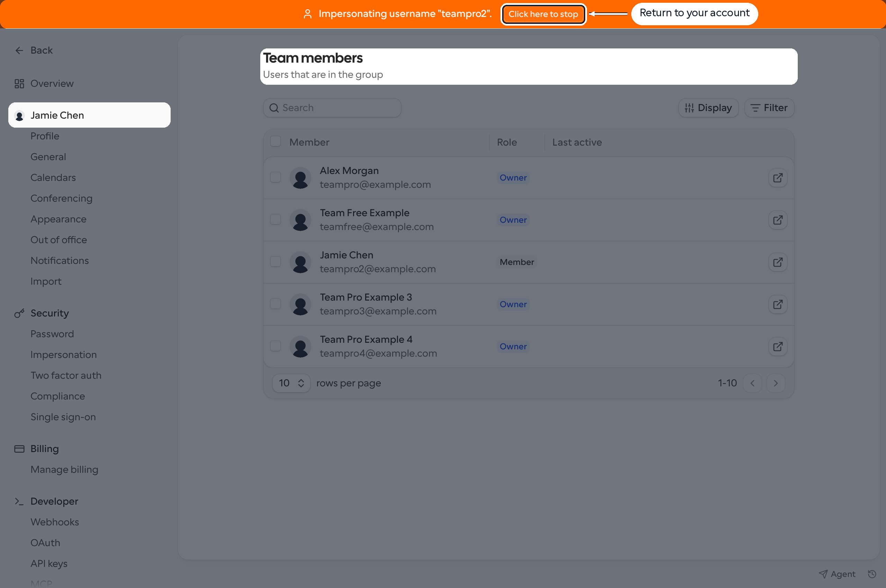Open Impersonation settings
Image resolution: width=886 pixels, height=588 pixels.
coord(63,355)
